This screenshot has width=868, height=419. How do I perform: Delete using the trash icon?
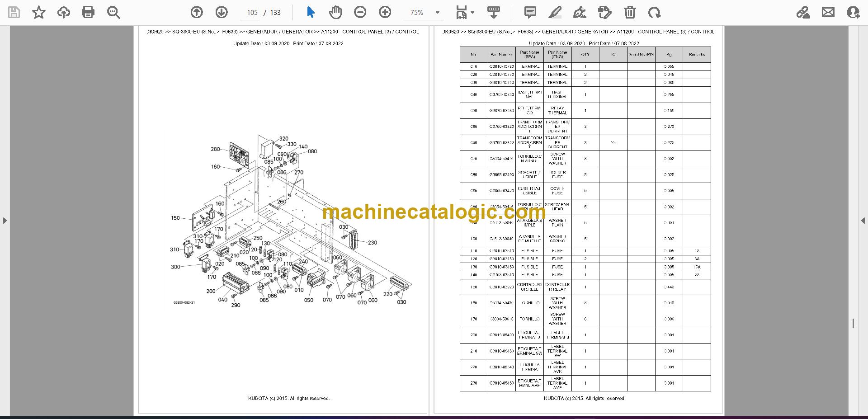630,12
